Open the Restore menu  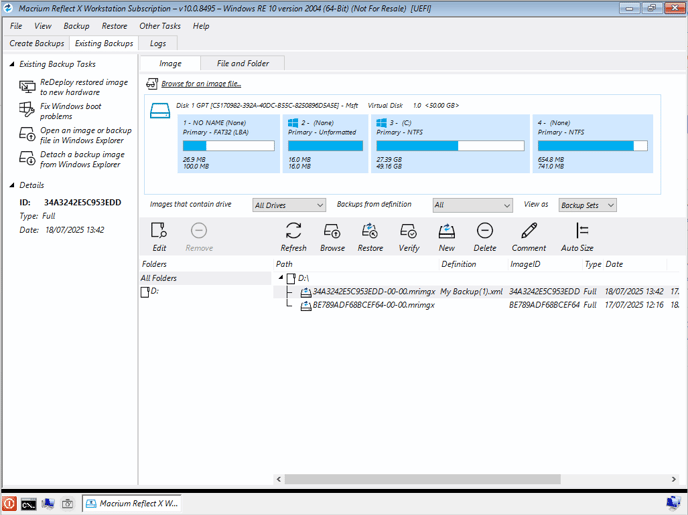tap(114, 26)
